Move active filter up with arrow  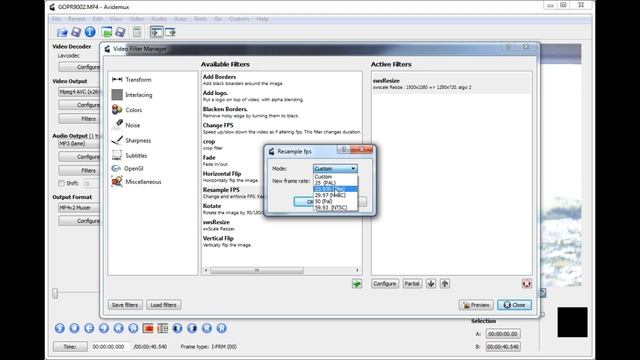(445, 284)
